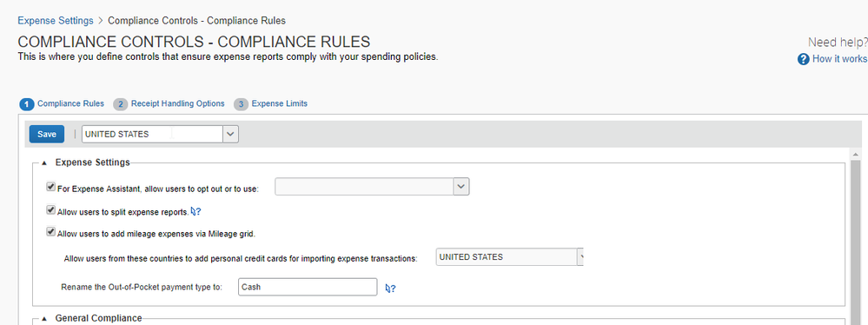Switch to Expense Limits tab
868x325 pixels.
pyautogui.click(x=280, y=103)
